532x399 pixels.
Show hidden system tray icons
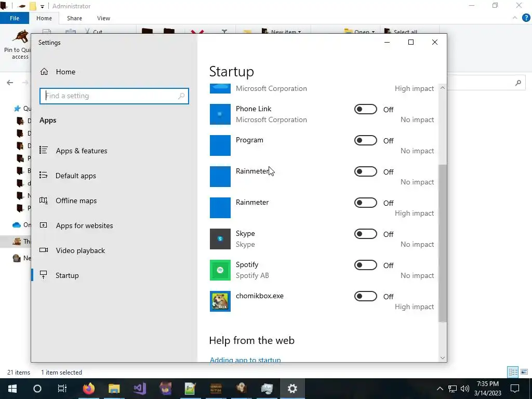(x=440, y=389)
